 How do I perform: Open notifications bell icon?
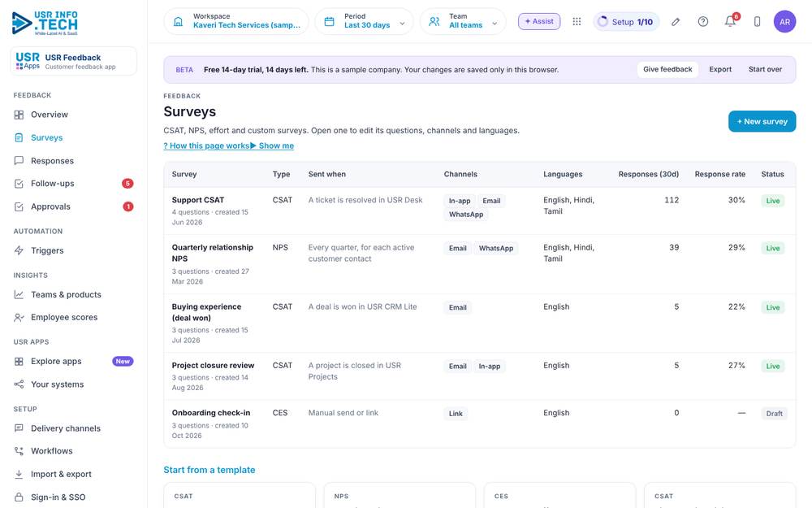(x=730, y=22)
